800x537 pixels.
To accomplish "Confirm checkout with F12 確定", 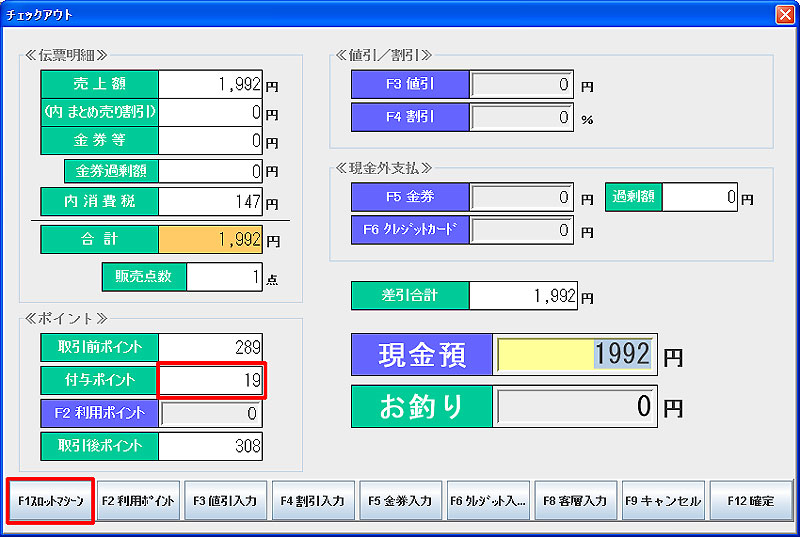I will (x=751, y=500).
